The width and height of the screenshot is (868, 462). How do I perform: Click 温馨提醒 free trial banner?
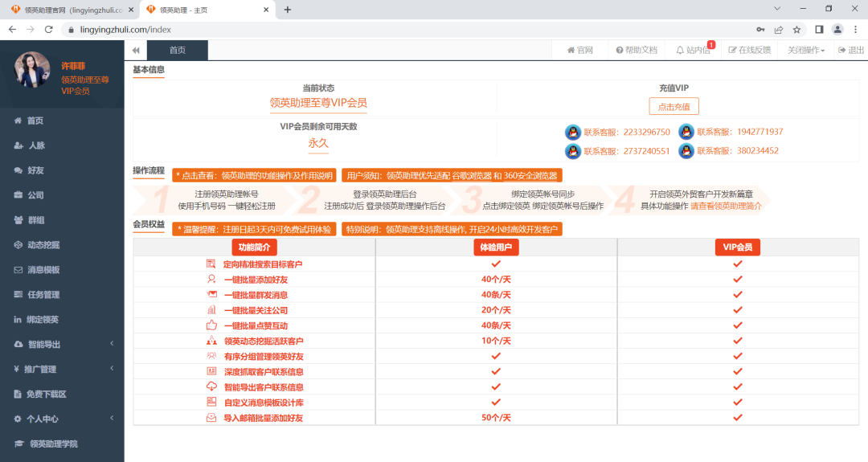tap(254, 229)
